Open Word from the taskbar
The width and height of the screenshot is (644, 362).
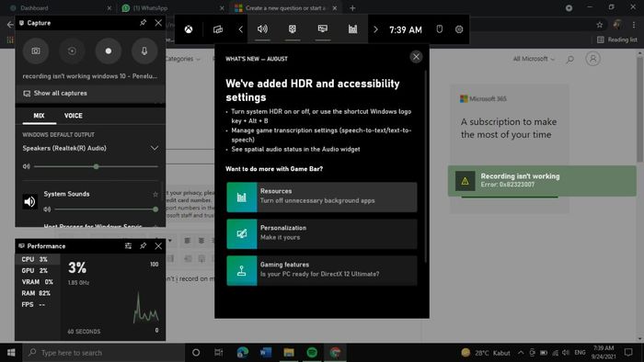coord(266,353)
